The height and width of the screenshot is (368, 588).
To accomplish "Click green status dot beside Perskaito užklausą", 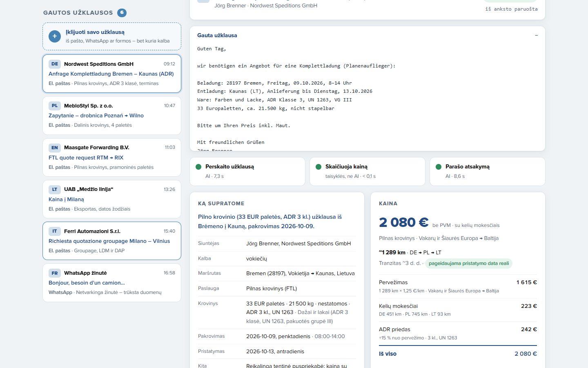I will [198, 167].
